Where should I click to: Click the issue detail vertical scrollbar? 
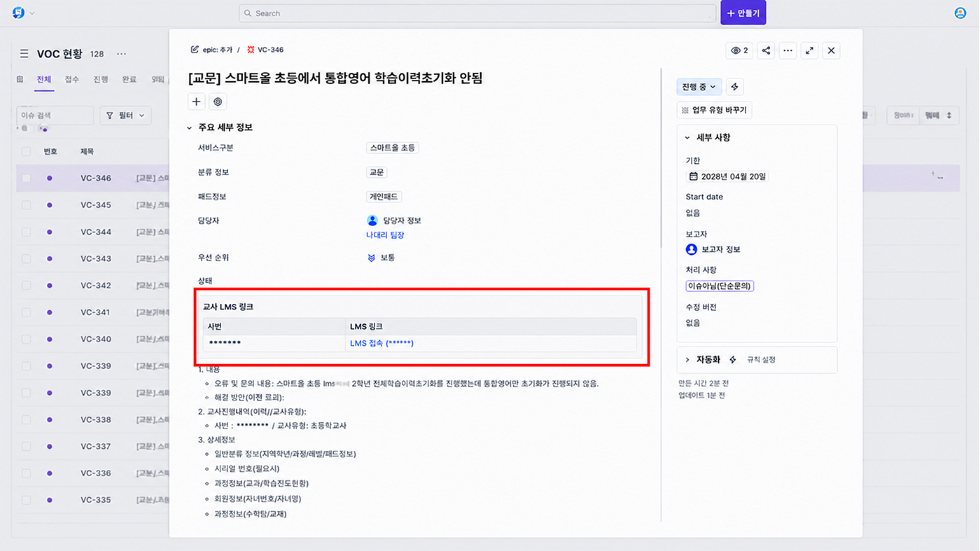(661, 158)
